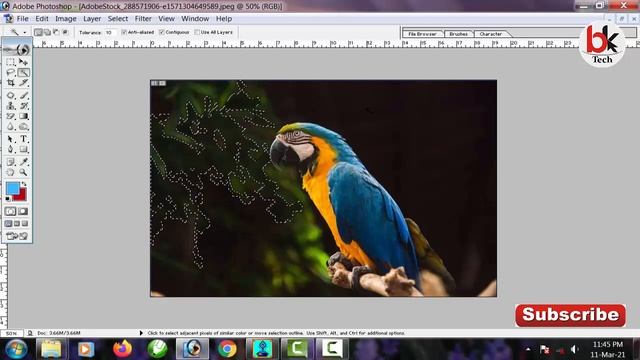Click the volume speaker tray icon
The height and width of the screenshot is (360, 640).
click(x=575, y=349)
